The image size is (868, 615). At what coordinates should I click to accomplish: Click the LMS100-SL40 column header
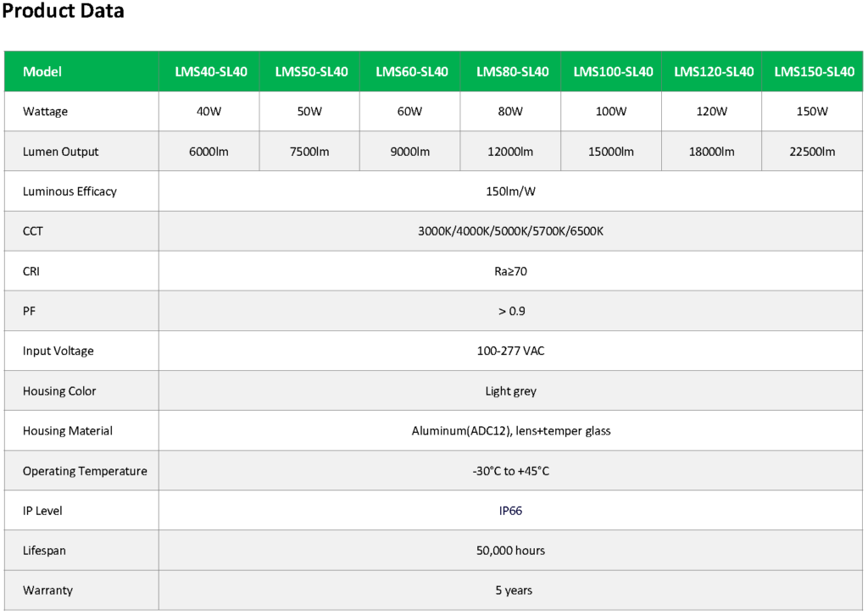pos(613,72)
